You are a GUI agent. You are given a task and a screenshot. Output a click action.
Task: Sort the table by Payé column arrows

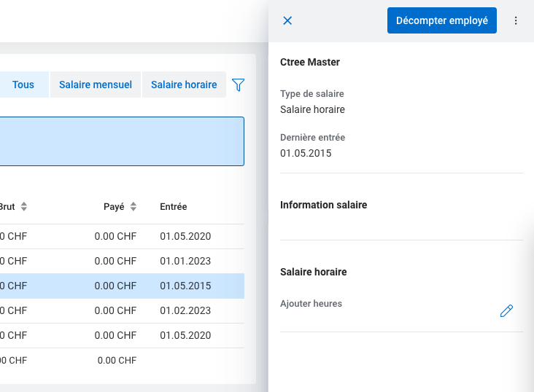pos(133,207)
